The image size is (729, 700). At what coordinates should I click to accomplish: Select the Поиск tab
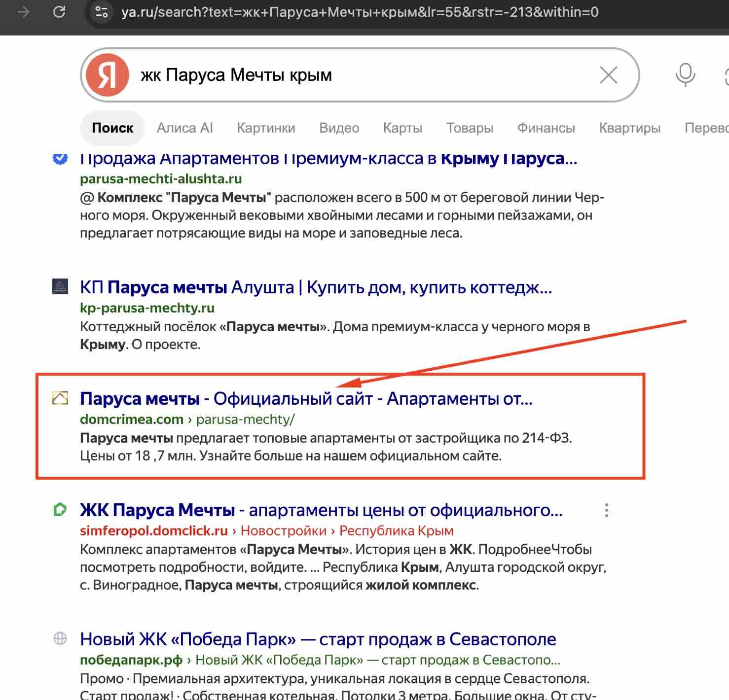point(112,128)
